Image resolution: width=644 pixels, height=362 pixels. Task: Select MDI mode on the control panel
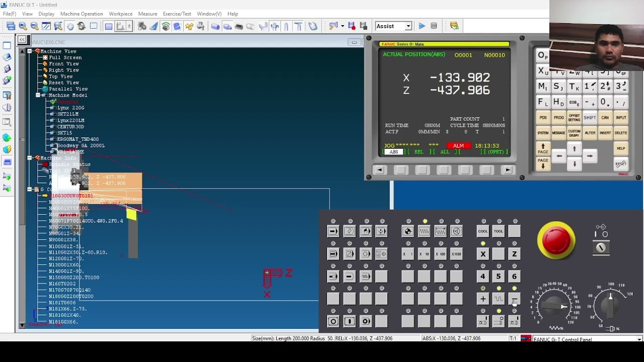(x=366, y=231)
